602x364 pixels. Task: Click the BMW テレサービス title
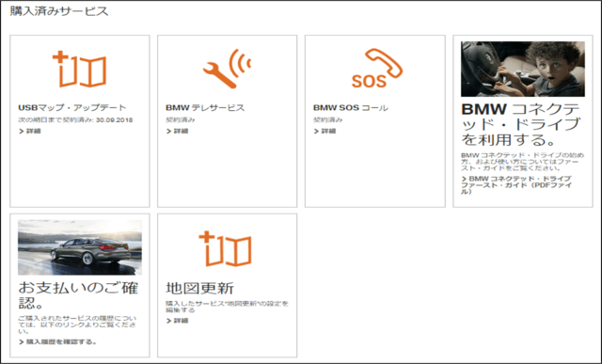pos(205,107)
